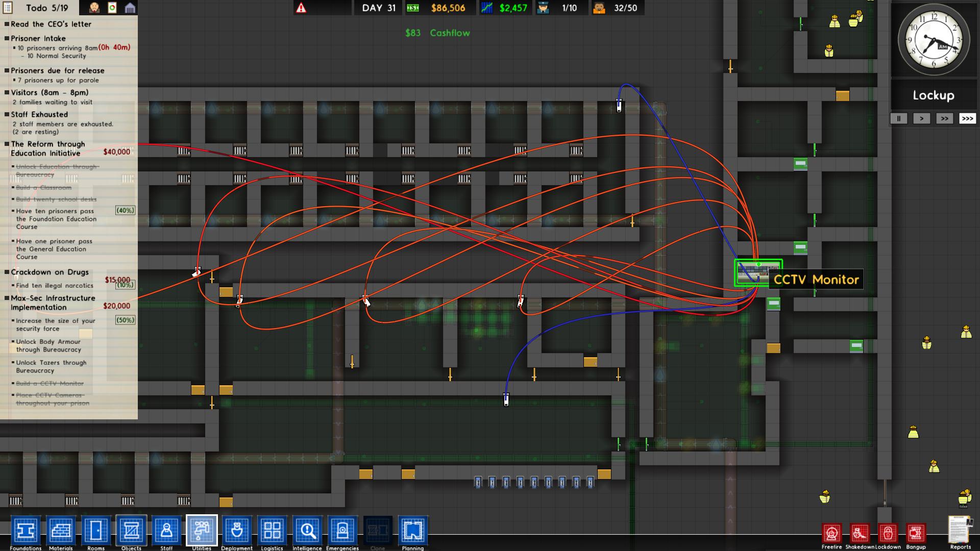This screenshot has width=980, height=551.
Task: Click the blue cashflow chart icon
Action: click(x=487, y=8)
